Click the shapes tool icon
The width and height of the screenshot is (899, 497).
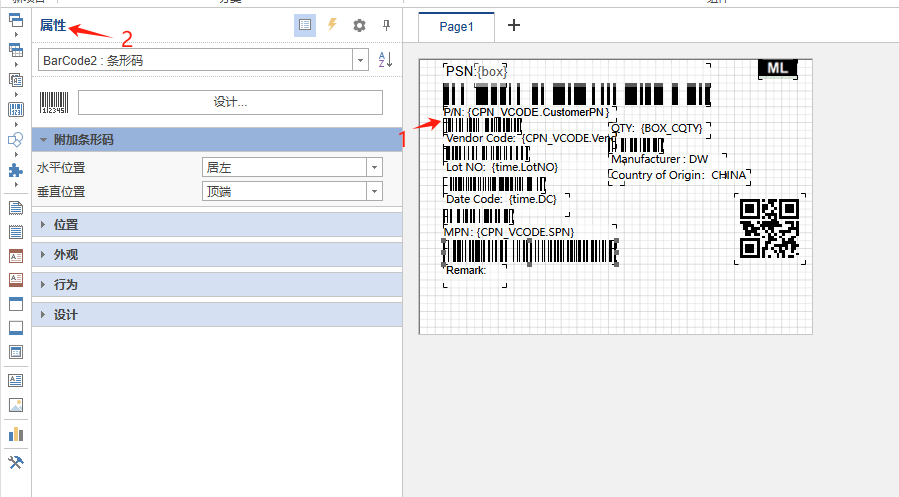(x=15, y=140)
